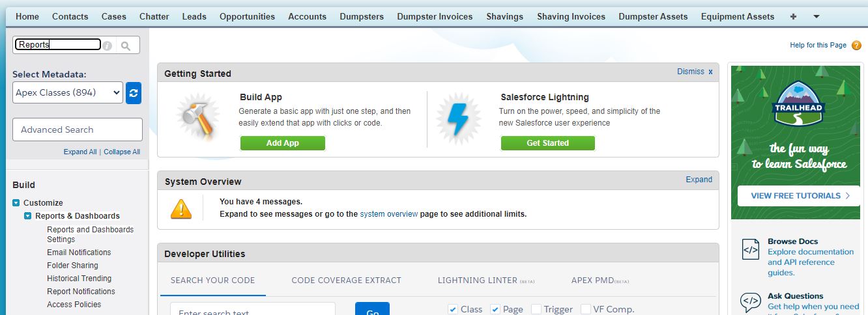Click the magnifier icon in quick find
Image resolution: width=868 pixels, height=315 pixels.
tap(126, 46)
